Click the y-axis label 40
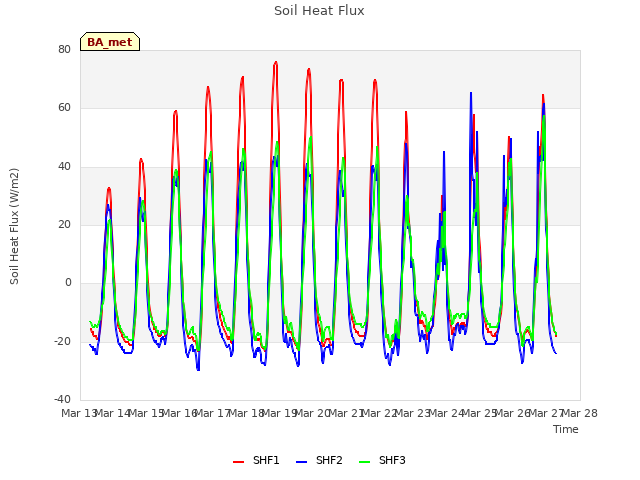 (x=64, y=166)
